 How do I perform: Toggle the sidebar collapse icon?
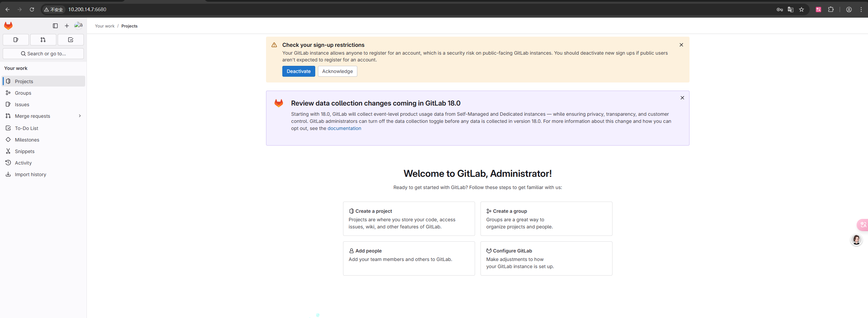pyautogui.click(x=55, y=26)
